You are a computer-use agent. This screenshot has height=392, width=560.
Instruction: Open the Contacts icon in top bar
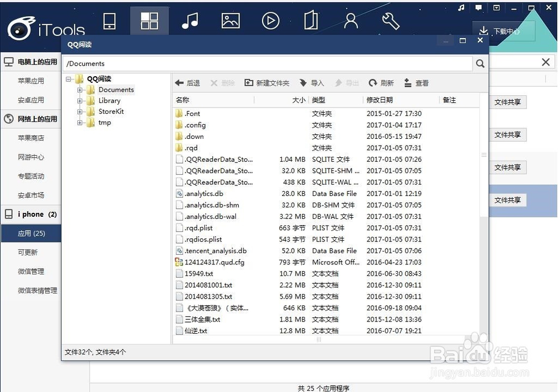click(351, 21)
